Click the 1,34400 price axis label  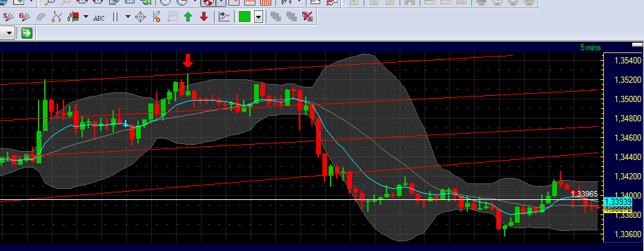pos(627,157)
